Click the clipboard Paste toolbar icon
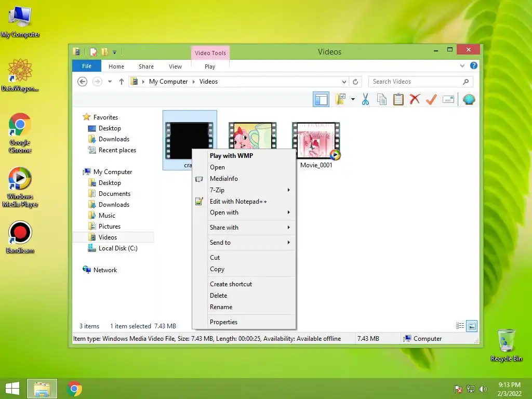Viewport: 532px width, 399px height. 398,99
